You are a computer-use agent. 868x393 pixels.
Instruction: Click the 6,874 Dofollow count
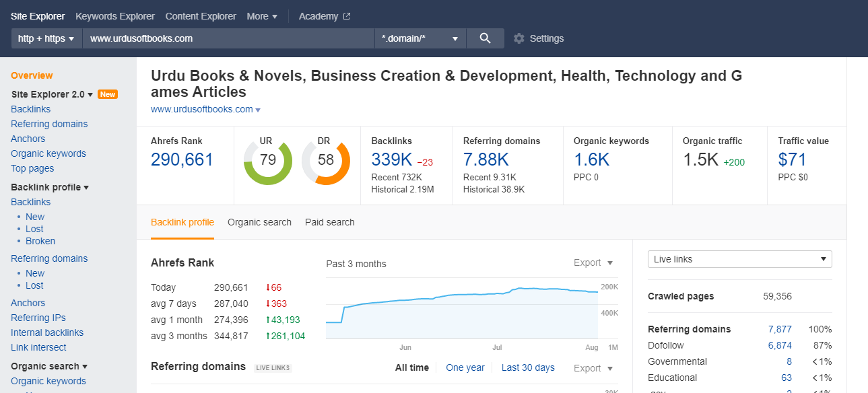coord(780,345)
